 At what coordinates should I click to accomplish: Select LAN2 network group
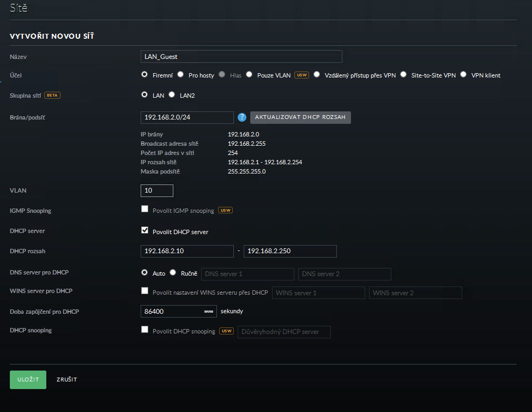point(172,95)
